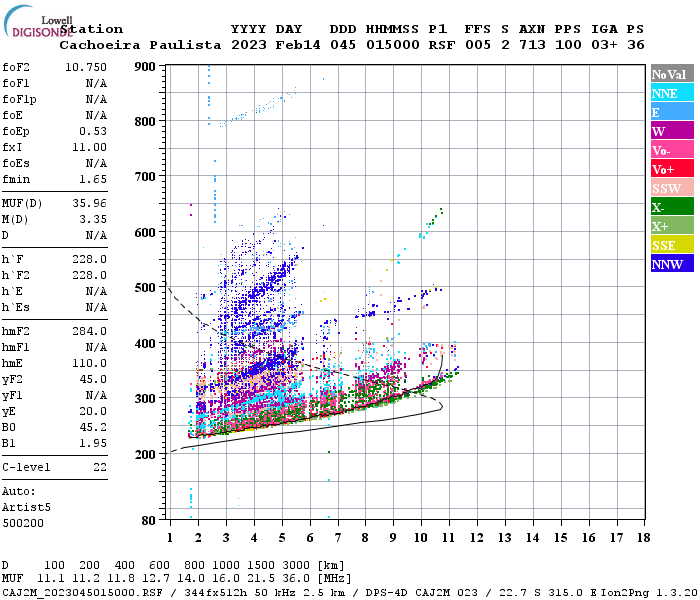Select the X- dark green swatch
The image size is (700, 600).
672,207
